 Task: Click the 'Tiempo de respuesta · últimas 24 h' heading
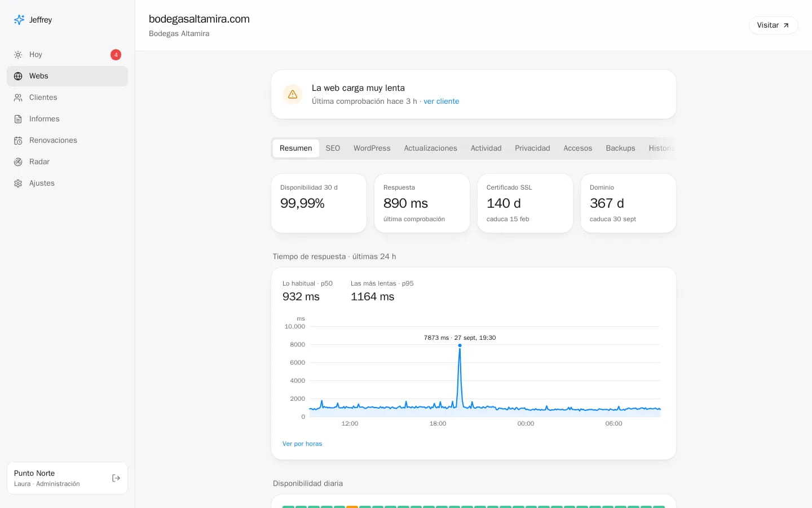[334, 257]
